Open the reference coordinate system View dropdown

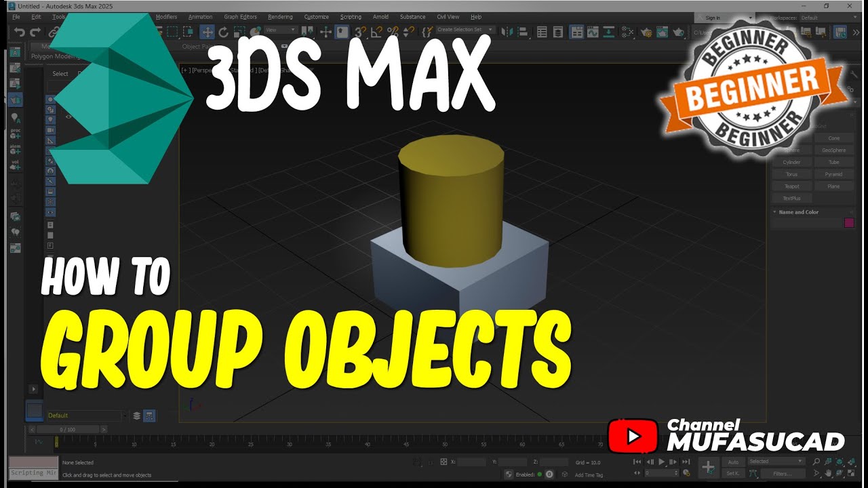click(281, 30)
